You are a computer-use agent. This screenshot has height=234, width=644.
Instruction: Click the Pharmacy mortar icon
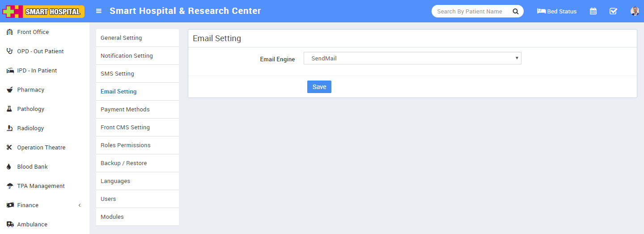[x=9, y=90]
